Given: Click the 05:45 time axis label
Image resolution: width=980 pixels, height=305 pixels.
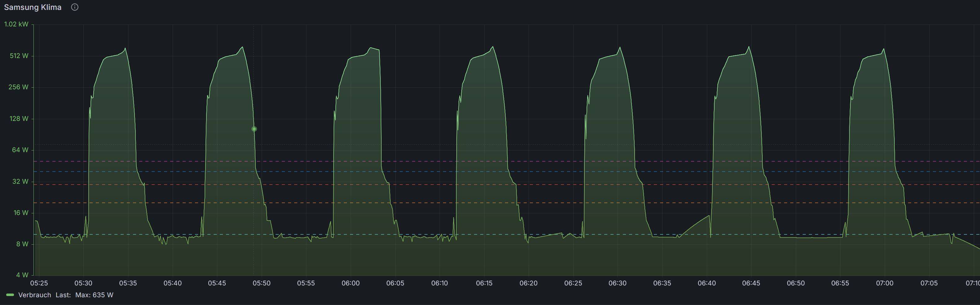Looking at the screenshot, I should click(x=217, y=283).
